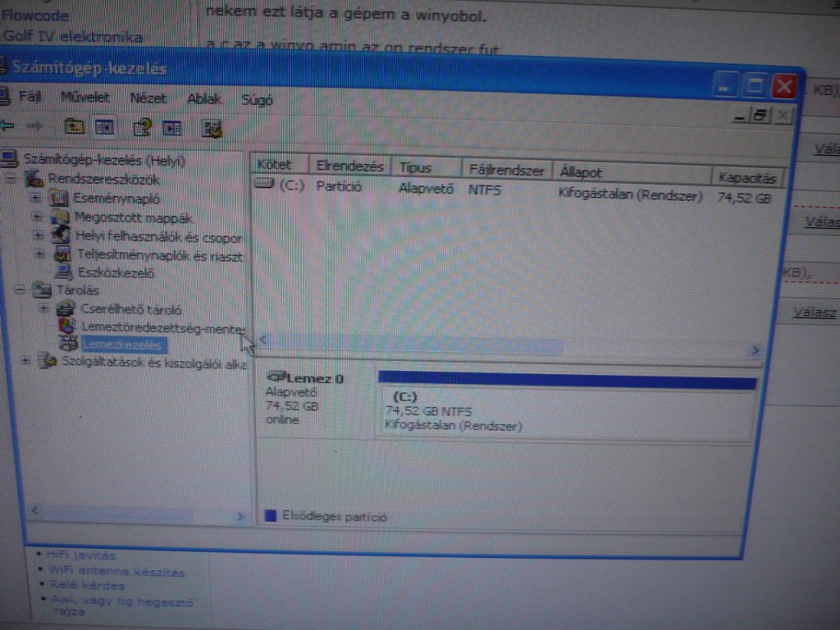Image resolution: width=840 pixels, height=630 pixels.
Task: Select the highlighted Lemezkezelés tree item
Action: [x=124, y=345]
